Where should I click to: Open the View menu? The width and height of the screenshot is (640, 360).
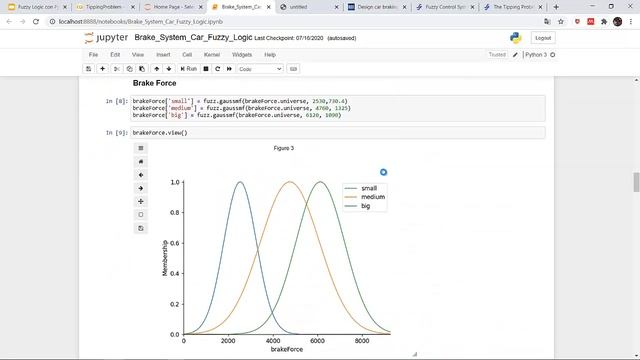pyautogui.click(x=138, y=55)
